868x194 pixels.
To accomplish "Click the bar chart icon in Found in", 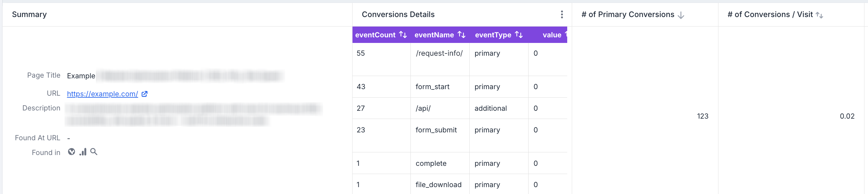I will tap(83, 152).
